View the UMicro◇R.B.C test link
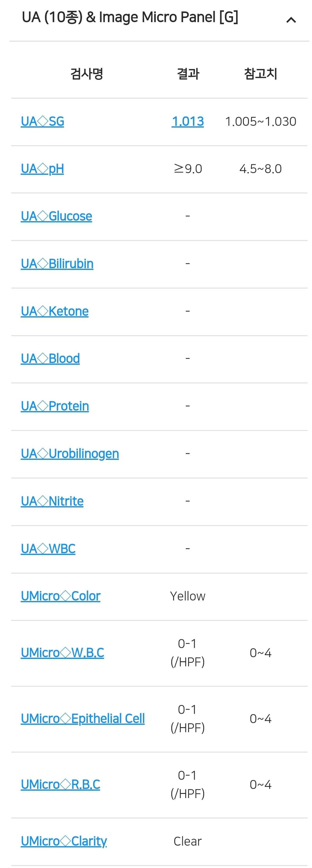312x868 pixels. (60, 784)
